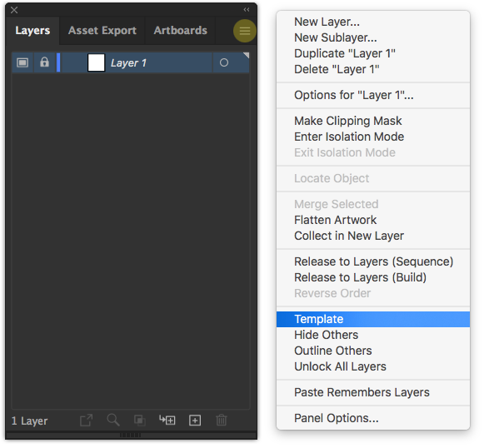Choose the highlighted Template option
The image size is (484, 448).
pos(373,319)
